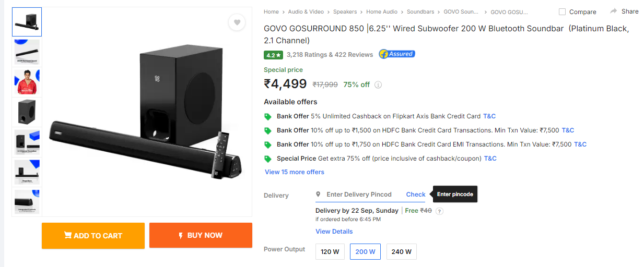Expand delivery View Details
The height and width of the screenshot is (267, 644).
pyautogui.click(x=334, y=232)
